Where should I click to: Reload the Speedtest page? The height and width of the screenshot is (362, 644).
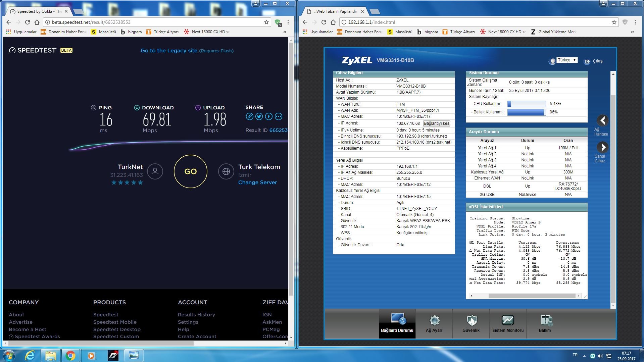click(28, 22)
